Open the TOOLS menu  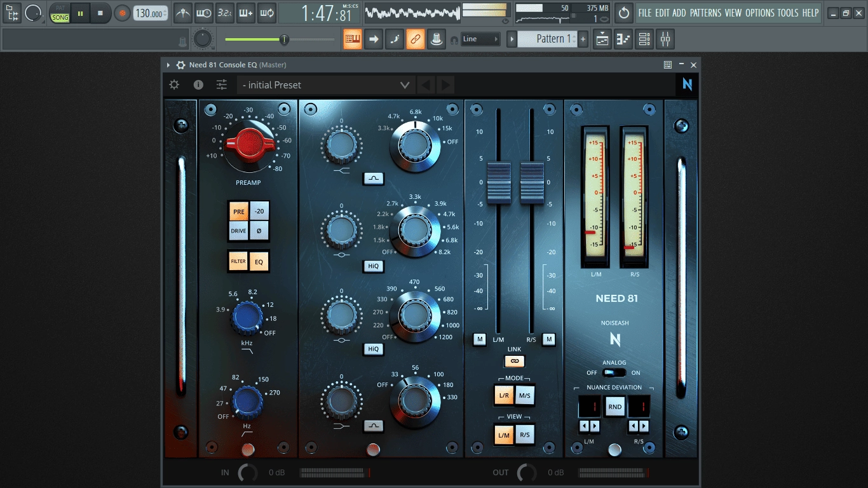point(788,13)
